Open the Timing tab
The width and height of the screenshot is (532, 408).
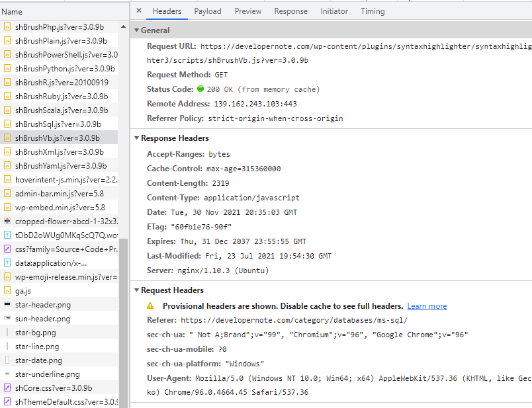click(373, 11)
